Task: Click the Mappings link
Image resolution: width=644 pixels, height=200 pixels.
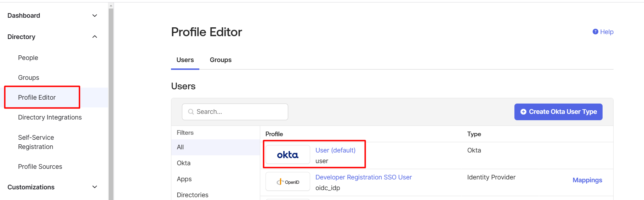Action: (587, 180)
